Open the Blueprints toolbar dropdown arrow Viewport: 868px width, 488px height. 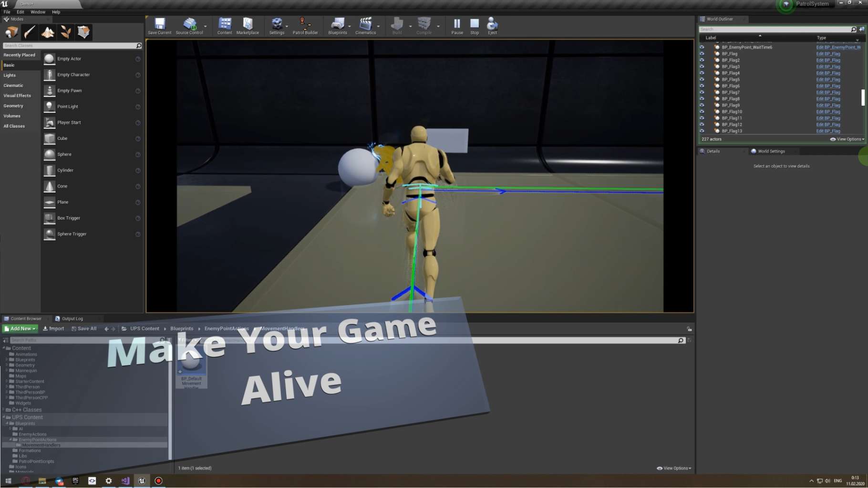click(x=350, y=26)
